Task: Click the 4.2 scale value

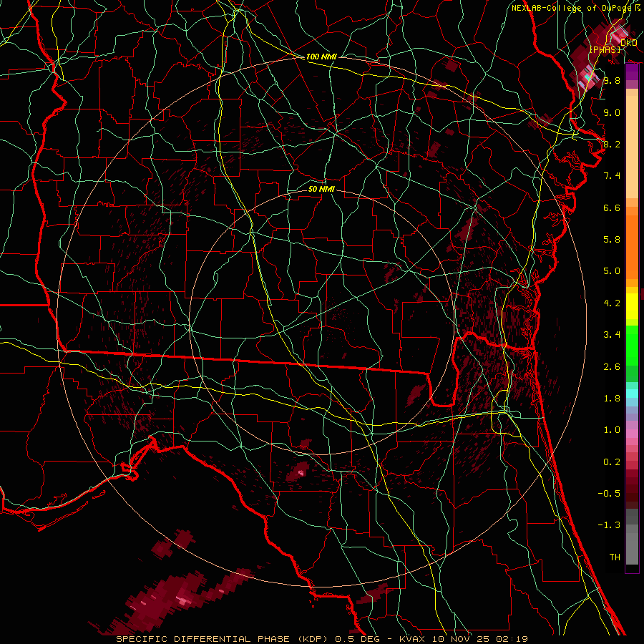Action: point(612,303)
